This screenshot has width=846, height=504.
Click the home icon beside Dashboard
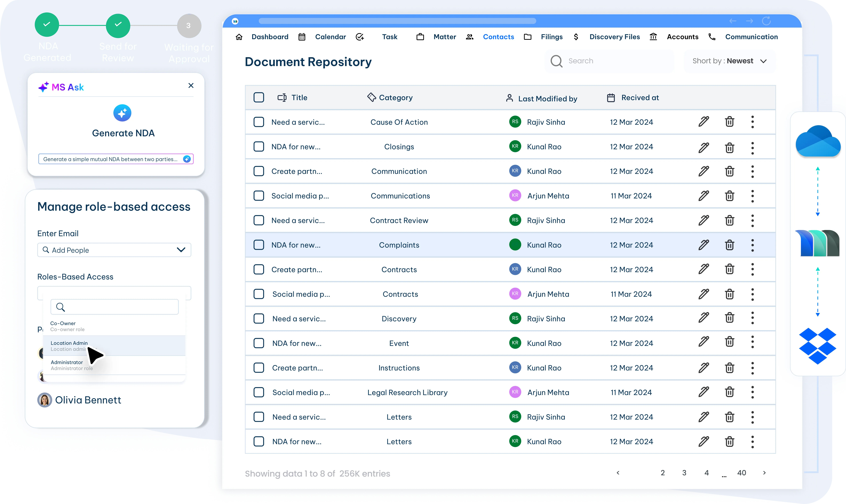(x=239, y=37)
